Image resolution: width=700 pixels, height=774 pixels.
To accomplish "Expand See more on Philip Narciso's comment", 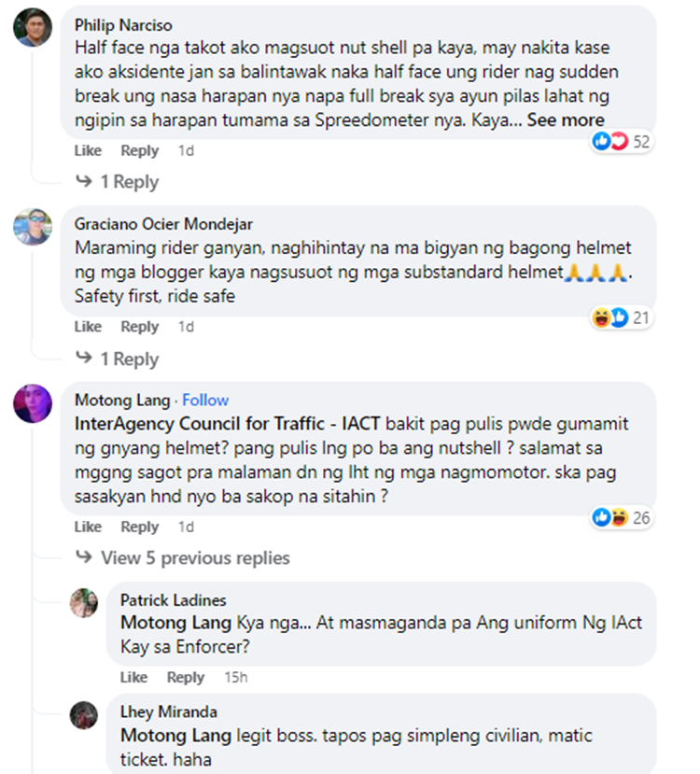I will click(x=566, y=120).
